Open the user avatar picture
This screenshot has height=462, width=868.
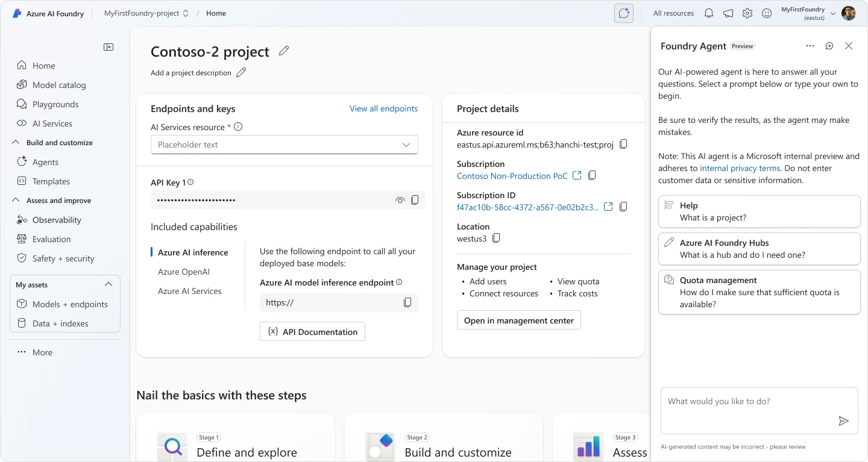849,13
